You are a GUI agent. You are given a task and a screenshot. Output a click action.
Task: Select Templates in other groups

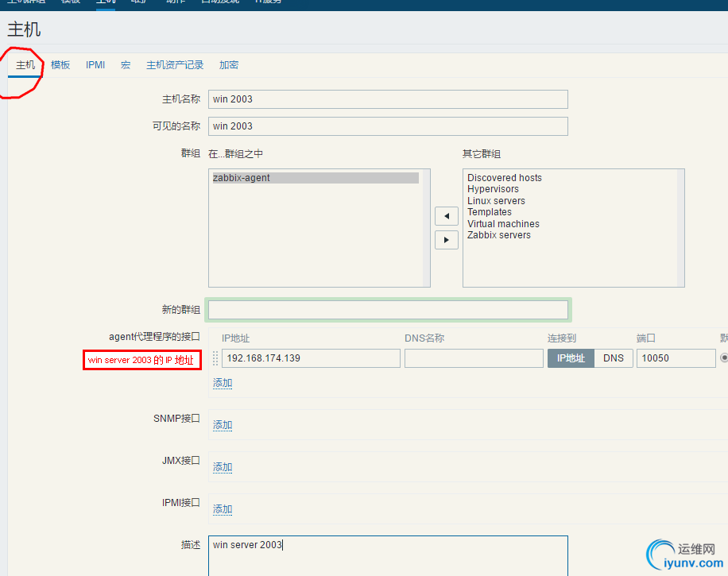point(490,212)
